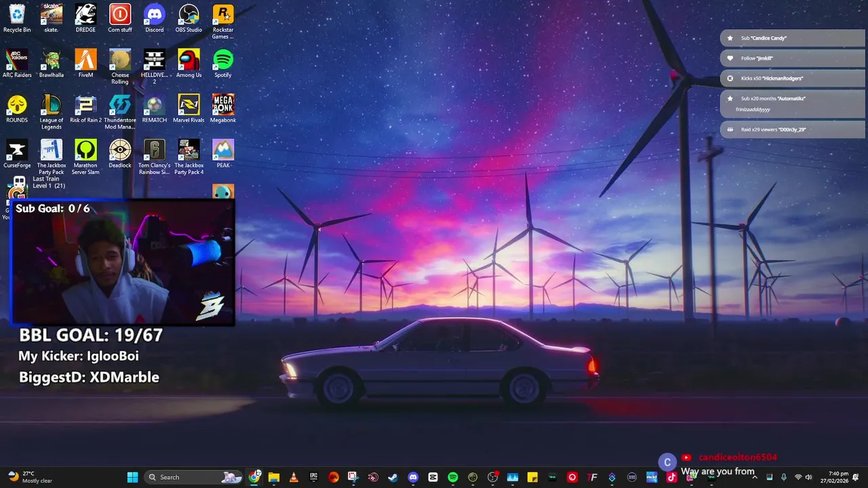The width and height of the screenshot is (868, 488).
Task: Select the CurseForge desktop shortcut
Action: 17,154
